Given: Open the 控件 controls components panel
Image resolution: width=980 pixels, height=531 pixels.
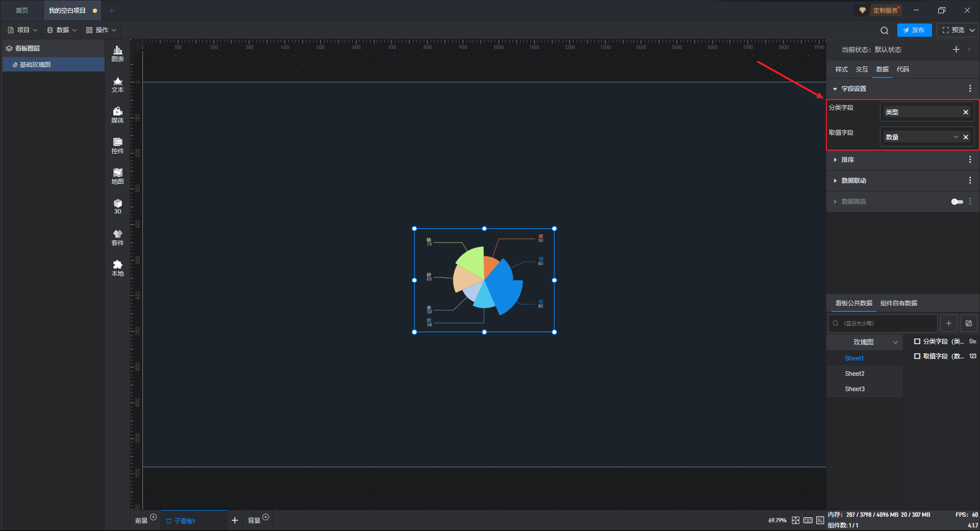Looking at the screenshot, I should 117,146.
